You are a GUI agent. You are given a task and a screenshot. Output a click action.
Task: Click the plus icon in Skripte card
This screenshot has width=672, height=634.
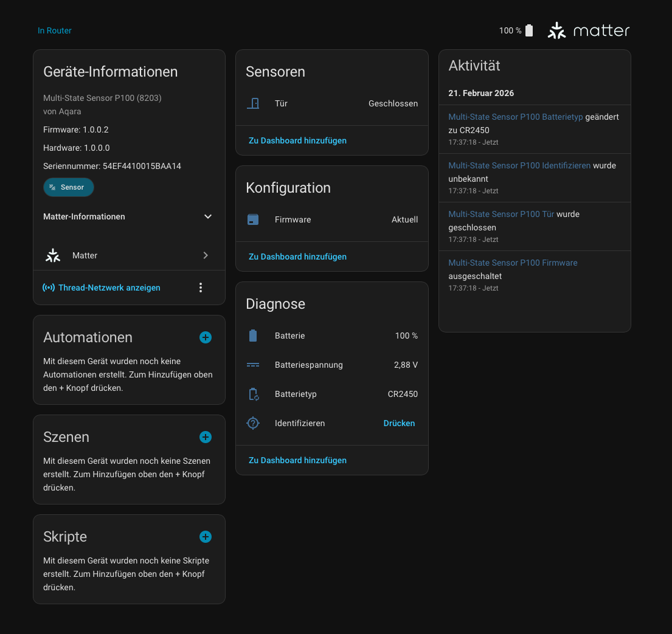coord(206,537)
